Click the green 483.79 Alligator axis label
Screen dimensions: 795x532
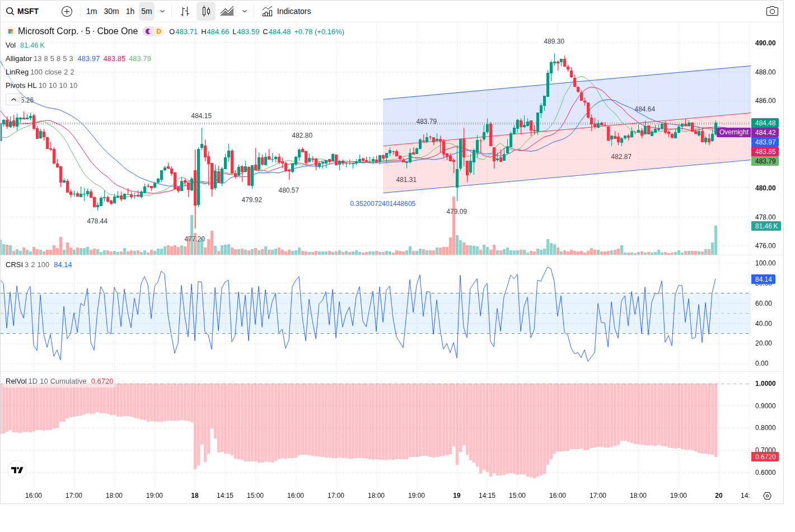(765, 161)
